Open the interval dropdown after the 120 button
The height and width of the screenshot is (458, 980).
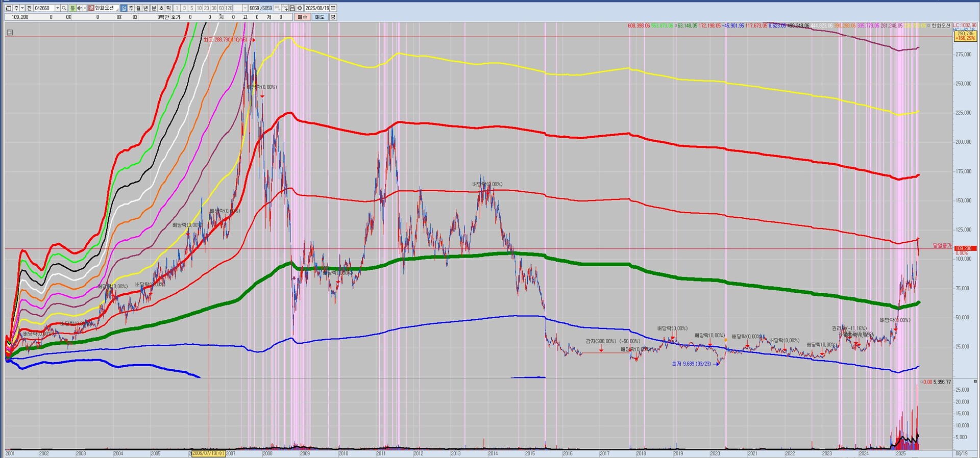[x=245, y=8]
